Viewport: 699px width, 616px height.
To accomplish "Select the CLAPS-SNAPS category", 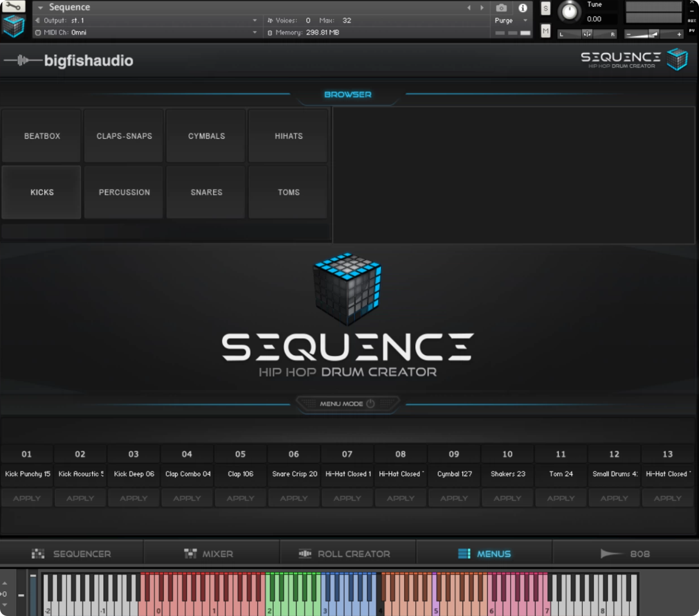I will tap(124, 136).
